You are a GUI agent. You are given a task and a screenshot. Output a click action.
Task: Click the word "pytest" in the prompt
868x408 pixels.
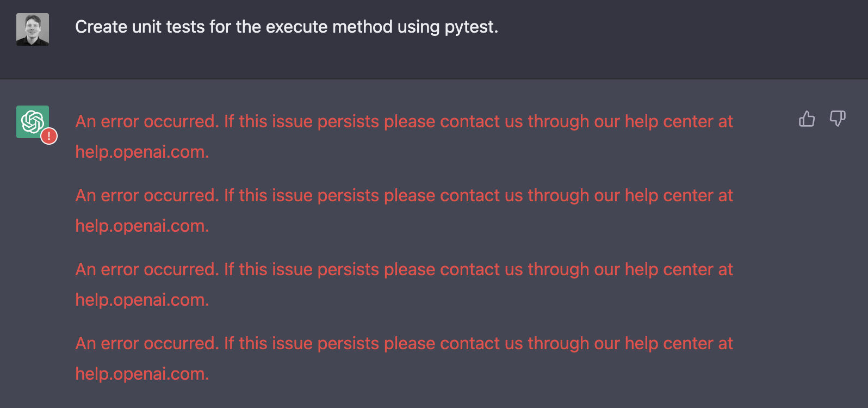(469, 27)
